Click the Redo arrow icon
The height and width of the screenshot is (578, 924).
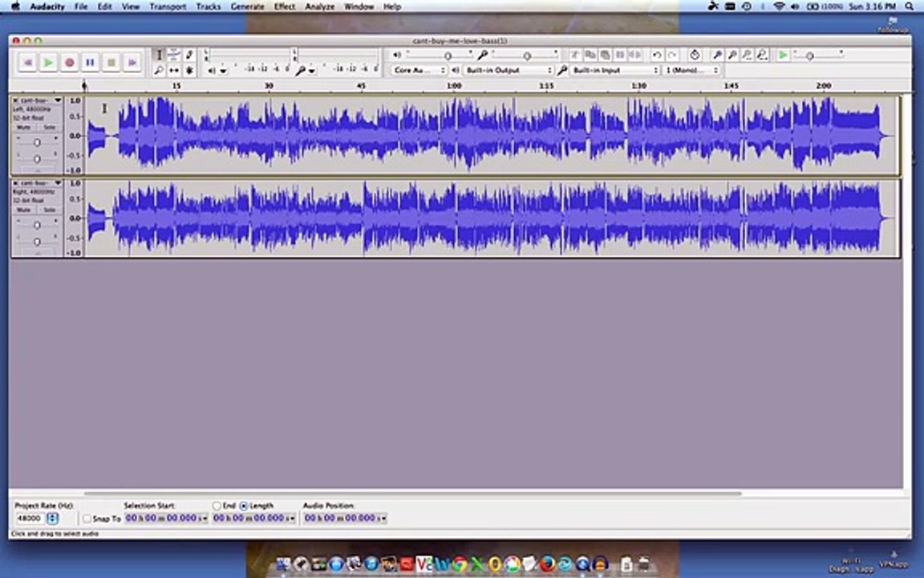672,55
